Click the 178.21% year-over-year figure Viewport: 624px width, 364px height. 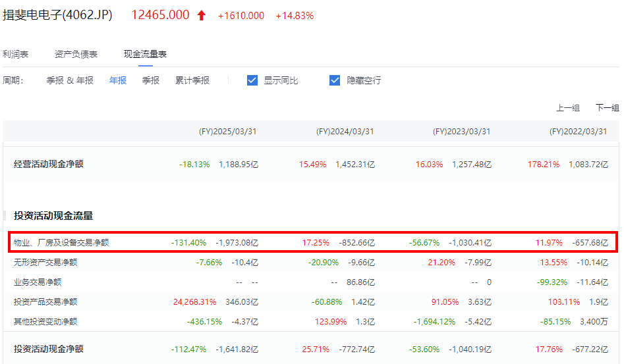click(544, 165)
